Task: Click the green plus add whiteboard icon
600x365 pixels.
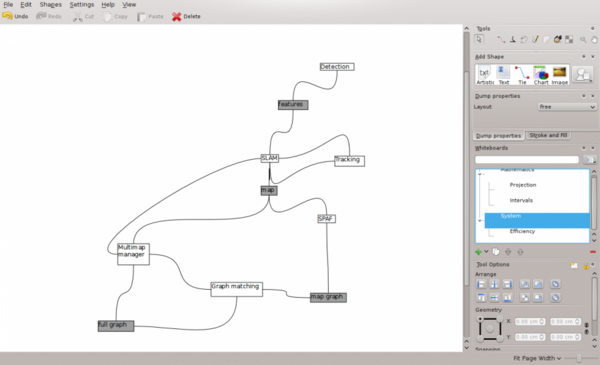Action: coord(478,252)
